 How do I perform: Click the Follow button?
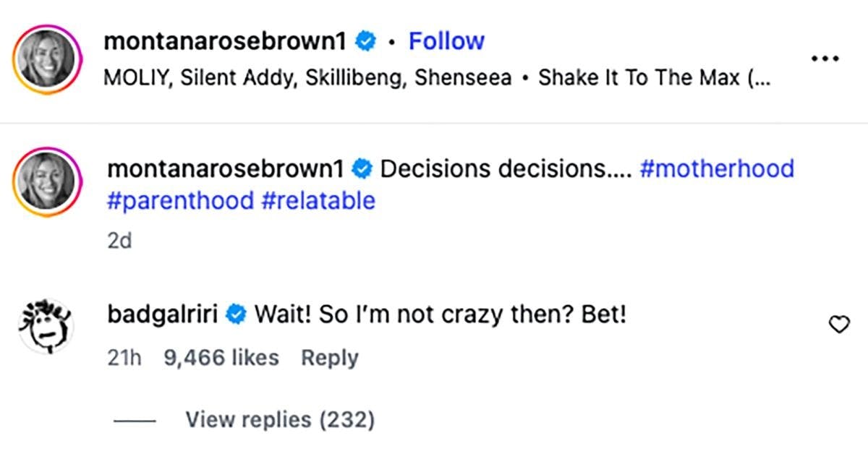[446, 41]
